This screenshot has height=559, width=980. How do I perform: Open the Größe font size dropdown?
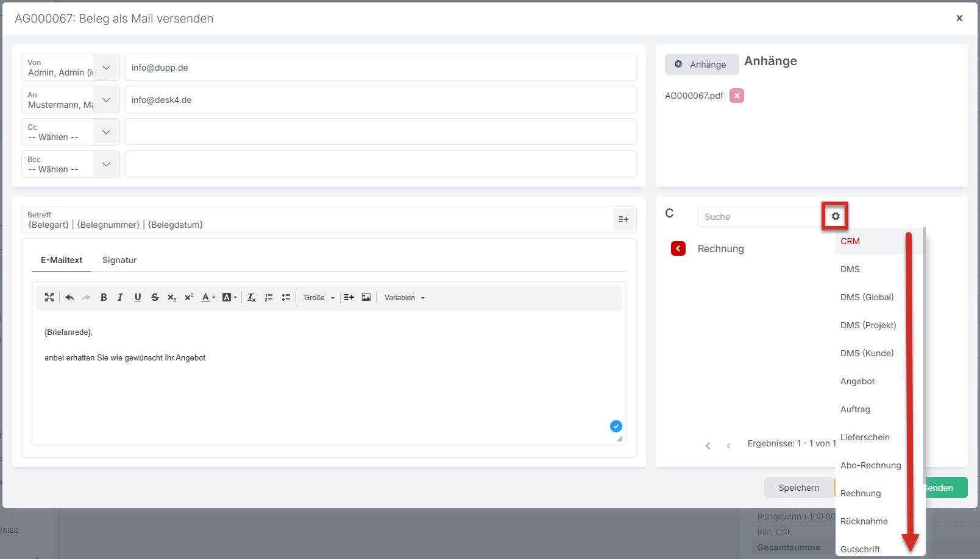click(x=319, y=298)
